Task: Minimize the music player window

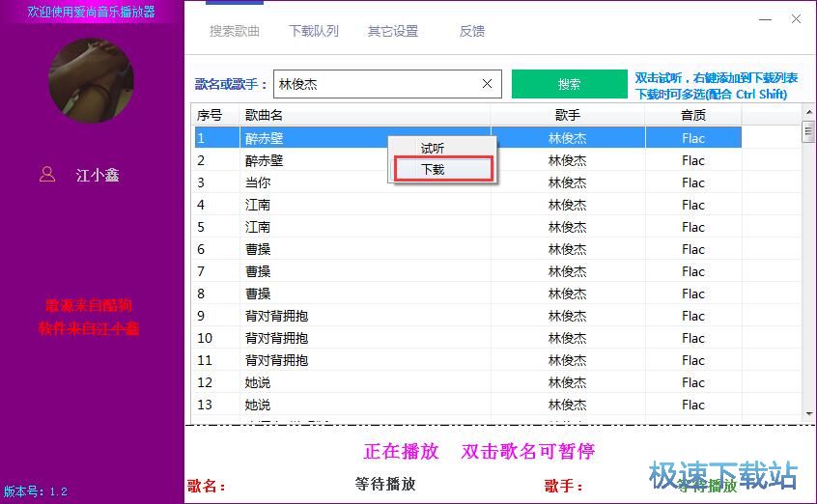Action: (765, 20)
